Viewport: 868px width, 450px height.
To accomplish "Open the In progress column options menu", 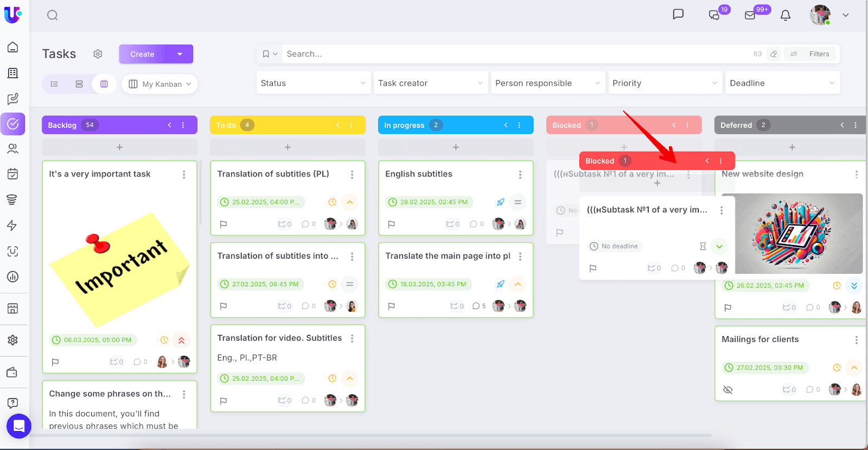I will [x=519, y=125].
